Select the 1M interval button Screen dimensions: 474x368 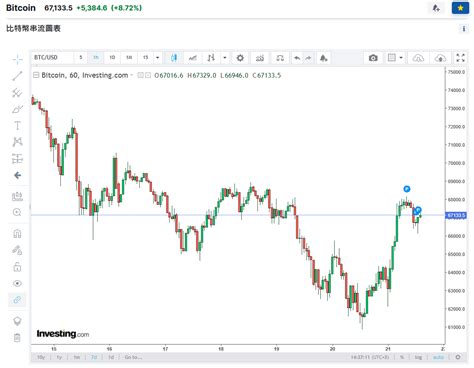[x=129, y=57]
